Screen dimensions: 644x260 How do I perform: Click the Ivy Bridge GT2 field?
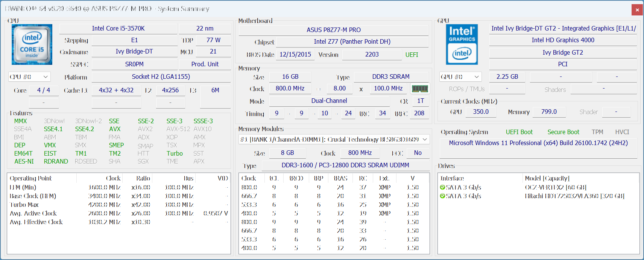pos(563,53)
